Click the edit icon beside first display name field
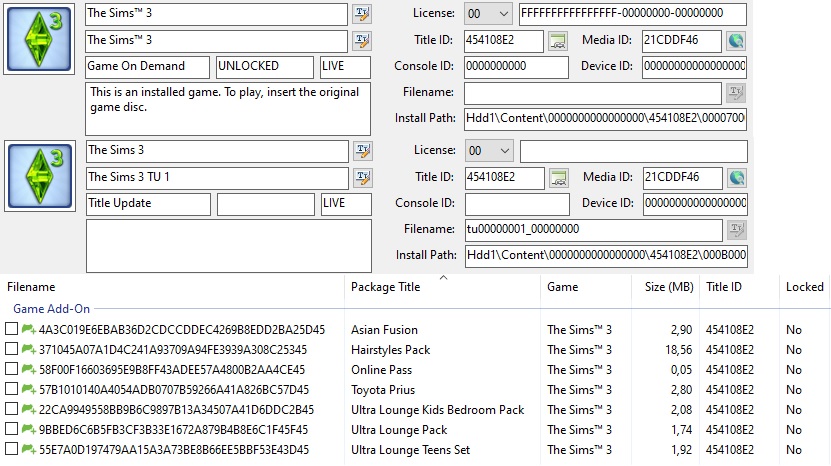Viewport: 831px width, 466px height. [x=363, y=14]
